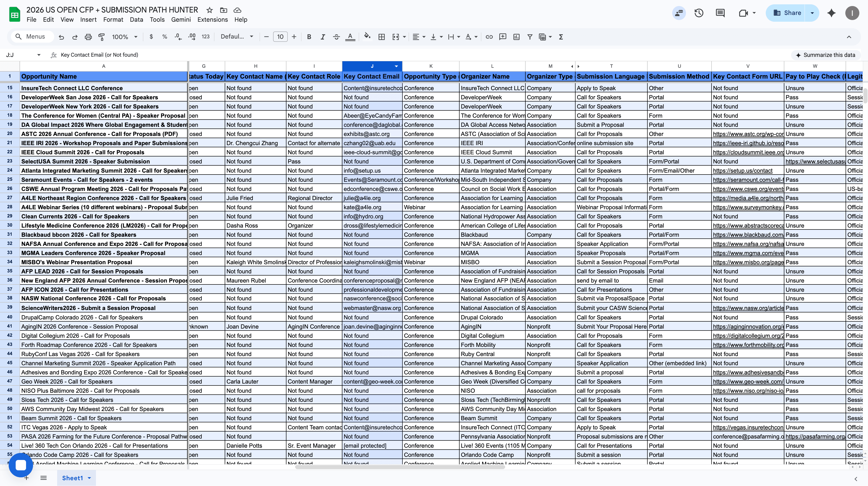This screenshot has height=486, width=868.
Task: Open all comments panel
Action: [x=720, y=13]
